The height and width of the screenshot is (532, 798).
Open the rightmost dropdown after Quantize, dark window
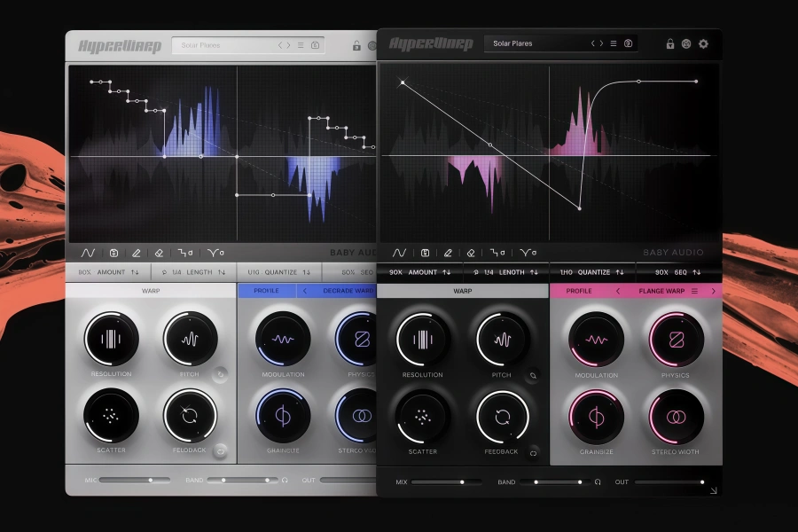click(678, 272)
